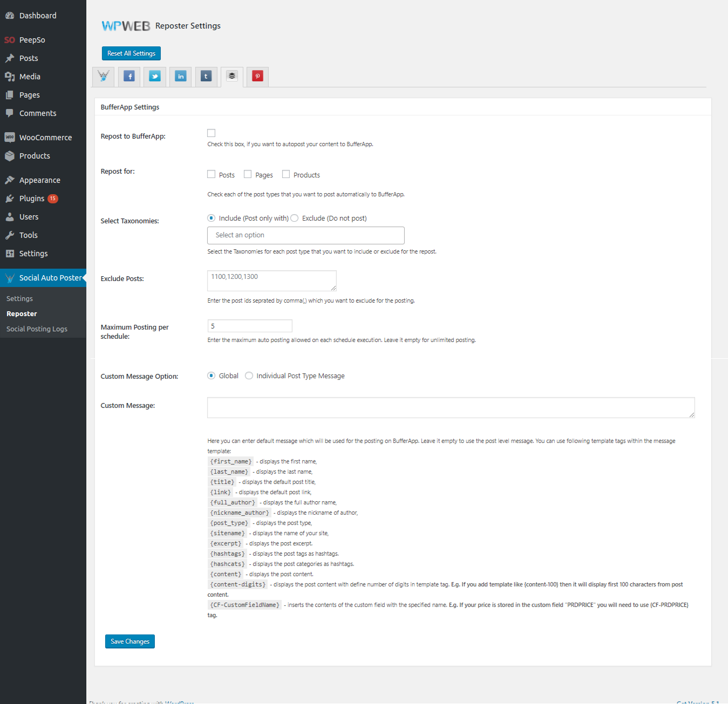Check the Posts post type checkbox

(212, 174)
